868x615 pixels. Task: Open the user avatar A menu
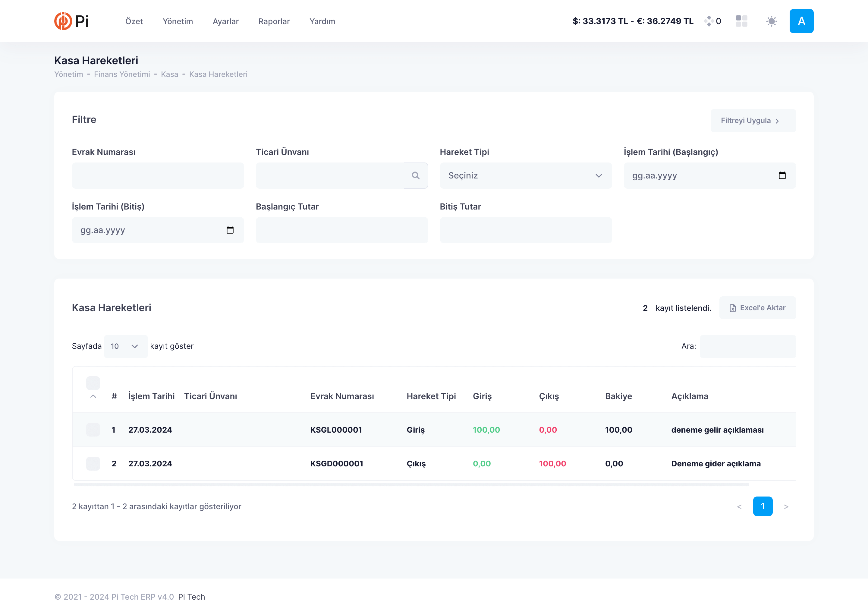click(x=801, y=21)
